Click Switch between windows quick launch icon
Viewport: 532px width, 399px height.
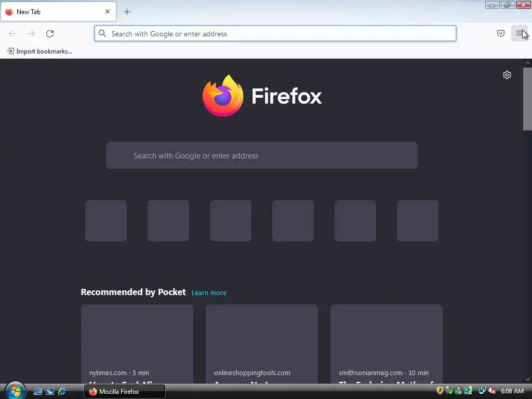click(x=50, y=391)
